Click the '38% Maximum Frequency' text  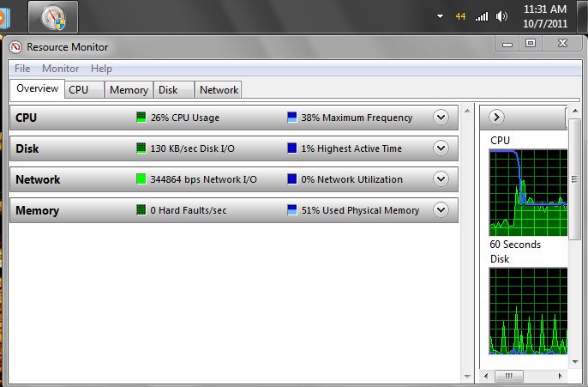pyautogui.click(x=357, y=118)
